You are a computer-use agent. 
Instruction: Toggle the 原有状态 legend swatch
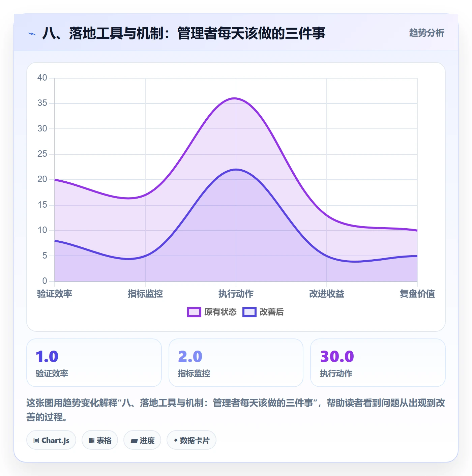tap(194, 312)
